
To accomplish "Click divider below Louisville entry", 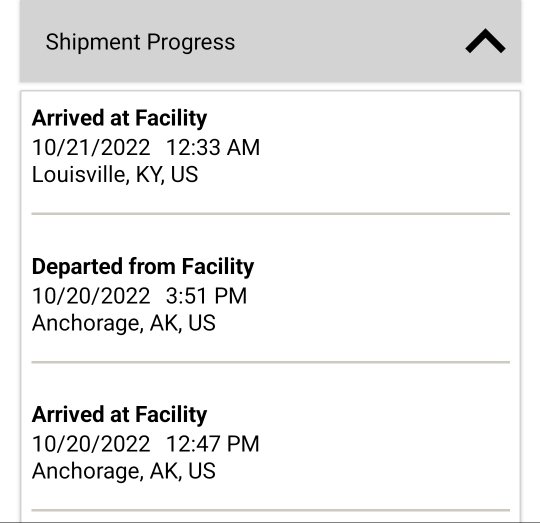I will pyautogui.click(x=271, y=214).
